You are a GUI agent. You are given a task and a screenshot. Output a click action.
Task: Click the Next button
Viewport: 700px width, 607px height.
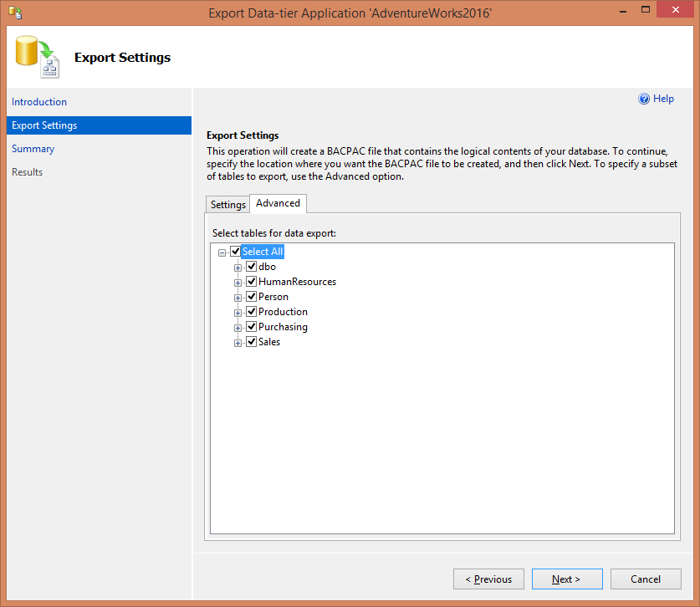(x=566, y=579)
